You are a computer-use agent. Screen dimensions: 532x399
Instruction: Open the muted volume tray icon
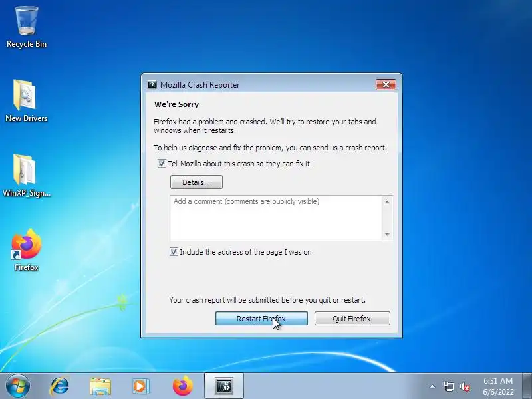point(464,386)
